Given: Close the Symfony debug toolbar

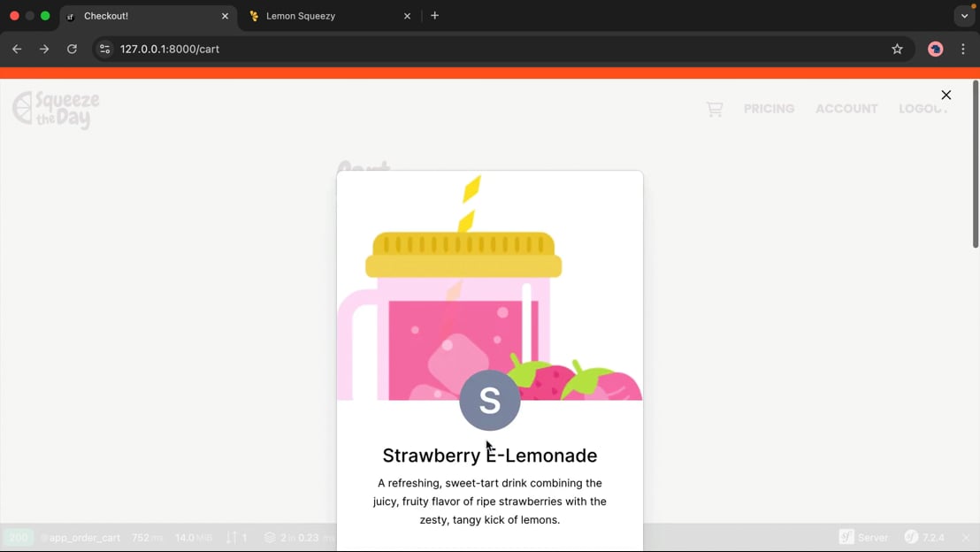Looking at the screenshot, I should (x=966, y=538).
